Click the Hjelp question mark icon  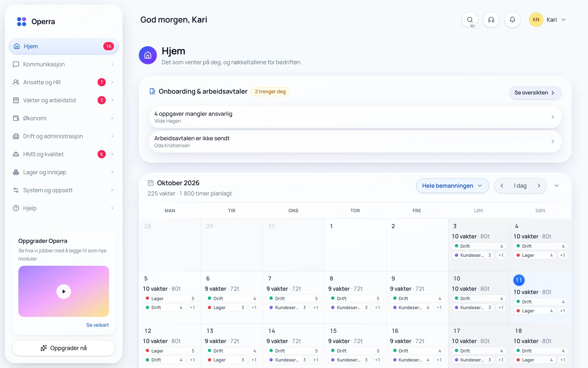(16, 208)
